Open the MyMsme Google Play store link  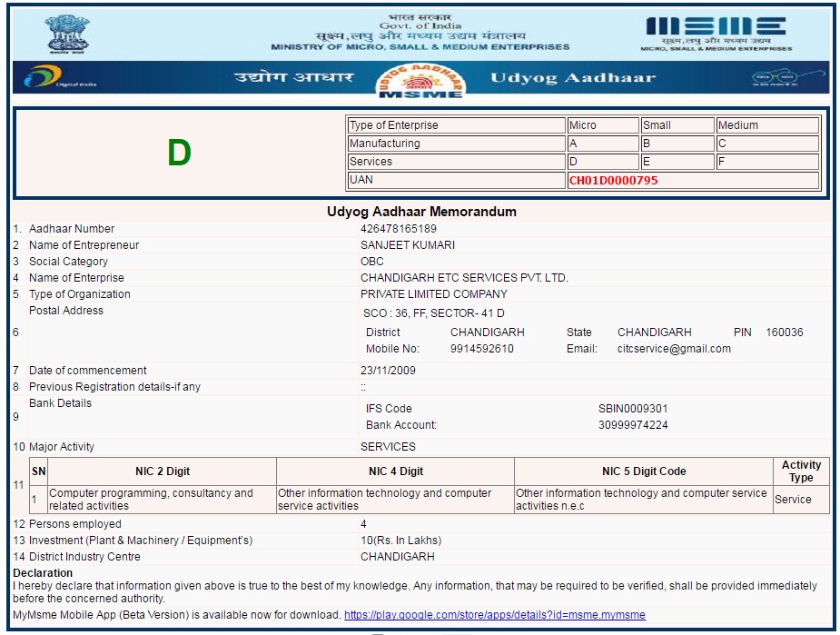(x=494, y=615)
